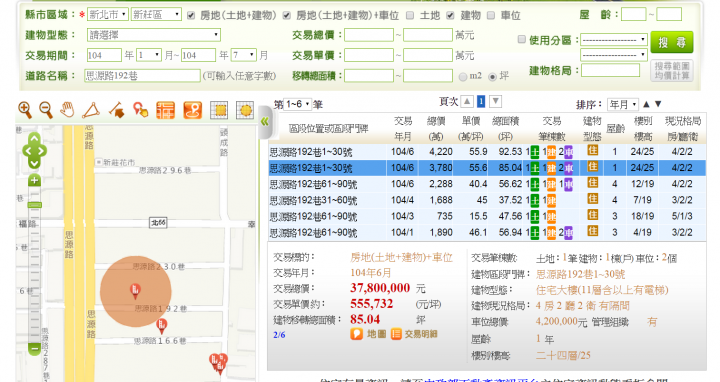Viewport: 720px width, 382px height.
Task: Go to previous page triangle button
Action: pos(467,101)
